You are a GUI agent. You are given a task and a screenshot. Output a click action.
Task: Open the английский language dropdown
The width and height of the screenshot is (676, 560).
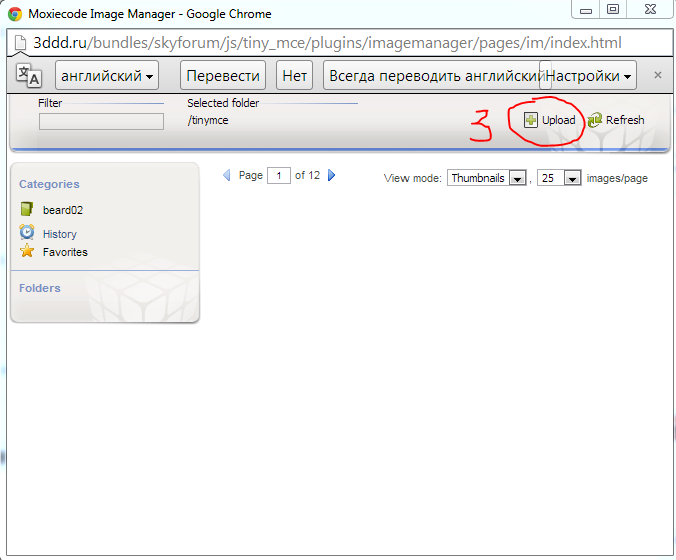107,75
